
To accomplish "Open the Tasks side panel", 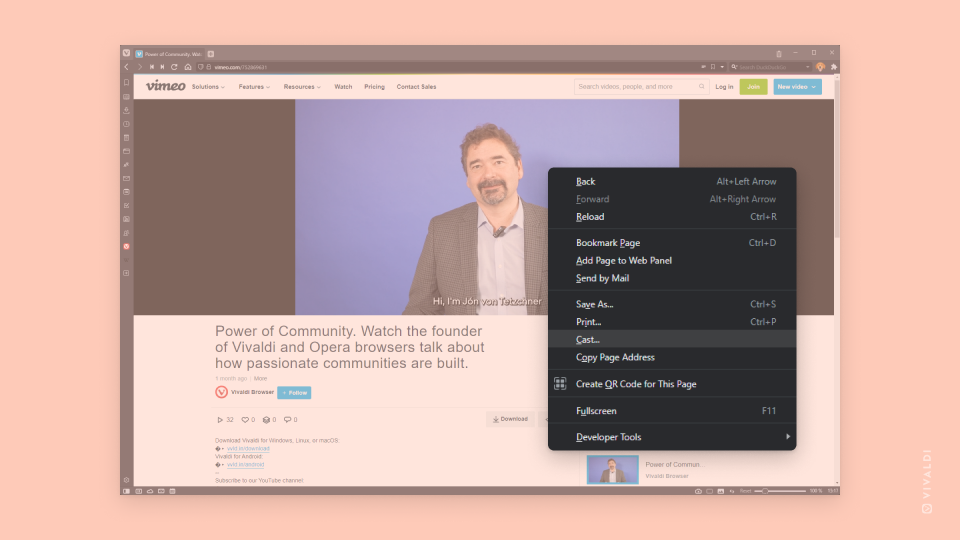I will tap(126, 206).
